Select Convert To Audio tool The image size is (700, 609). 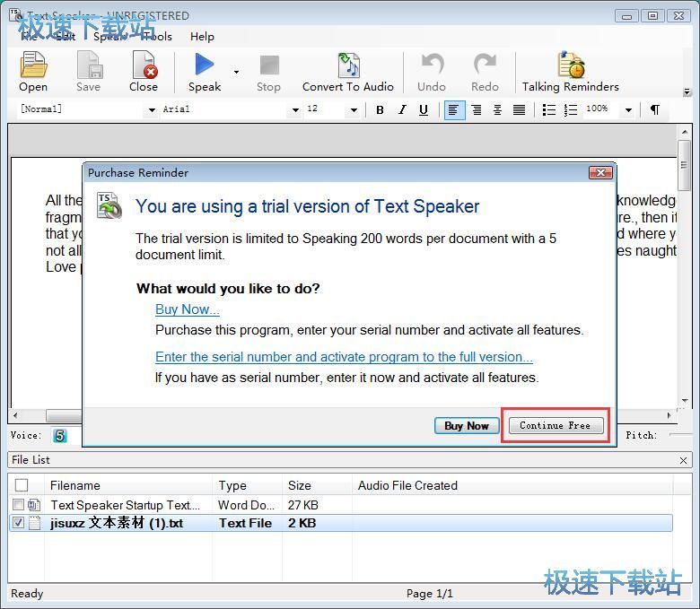click(348, 72)
